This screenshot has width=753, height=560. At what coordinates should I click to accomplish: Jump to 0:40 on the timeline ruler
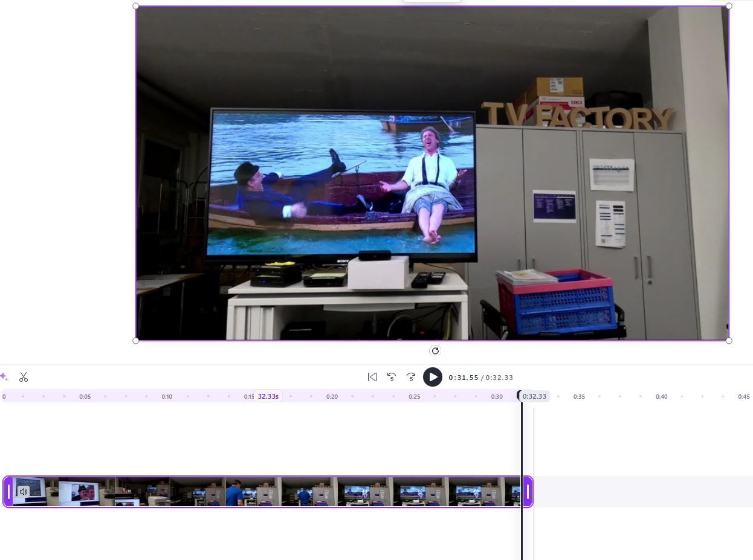[662, 397]
